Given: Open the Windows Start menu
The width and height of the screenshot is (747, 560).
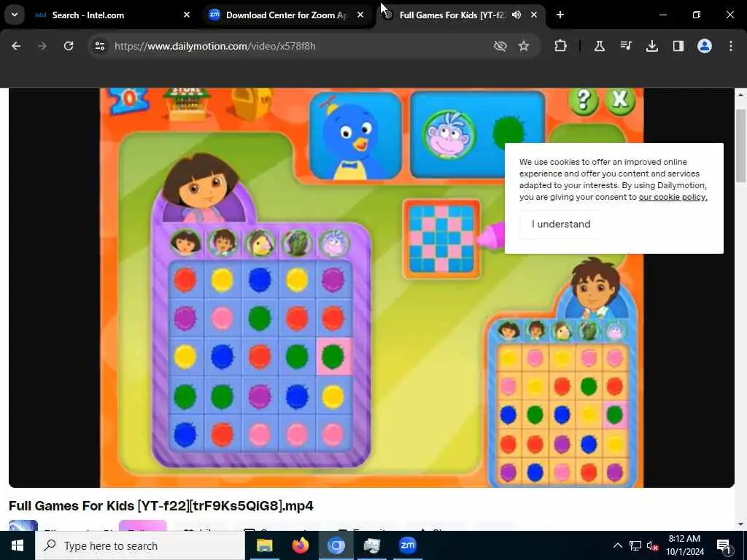Looking at the screenshot, I should (x=18, y=545).
